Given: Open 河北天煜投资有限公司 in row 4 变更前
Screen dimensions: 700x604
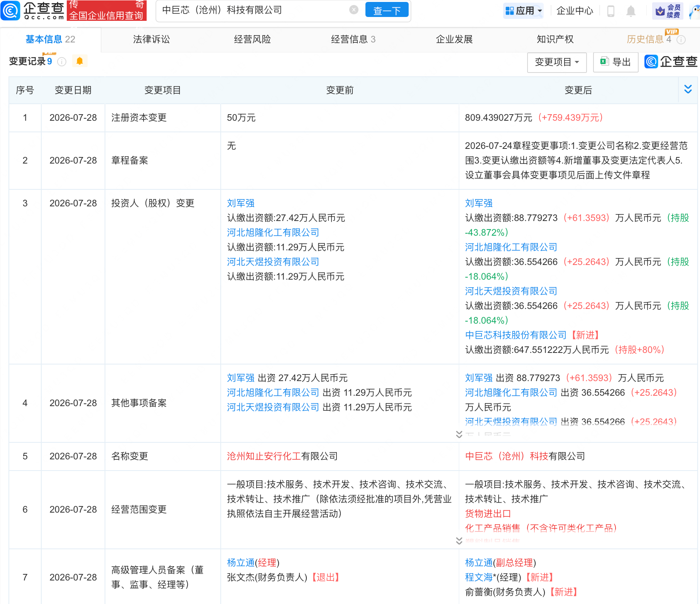Looking at the screenshot, I should [273, 407].
